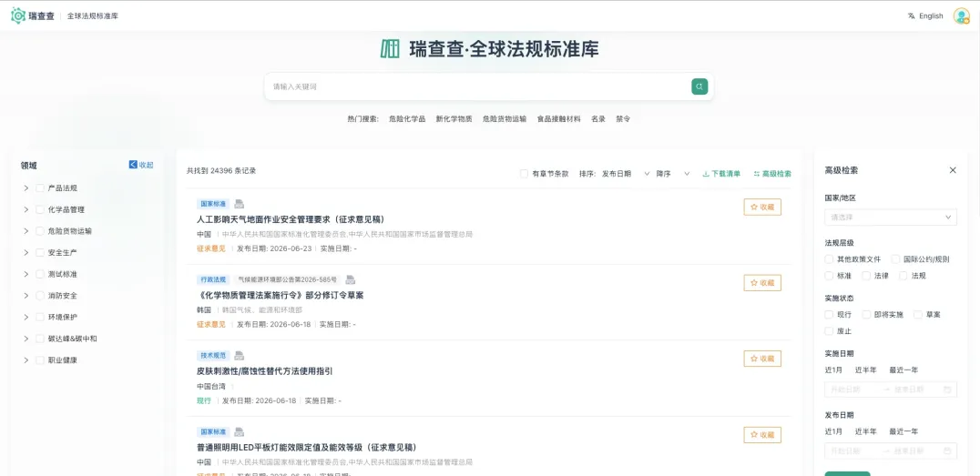Favorite the 普通照明用LED平板灯 entry
This screenshot has width=980, height=476.
tap(762, 435)
